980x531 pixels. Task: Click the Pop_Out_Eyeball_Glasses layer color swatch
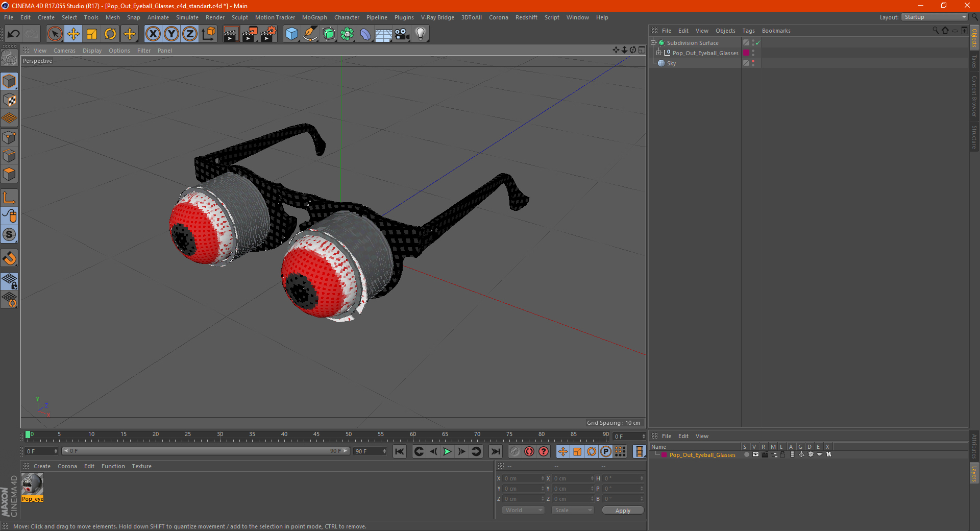point(746,53)
